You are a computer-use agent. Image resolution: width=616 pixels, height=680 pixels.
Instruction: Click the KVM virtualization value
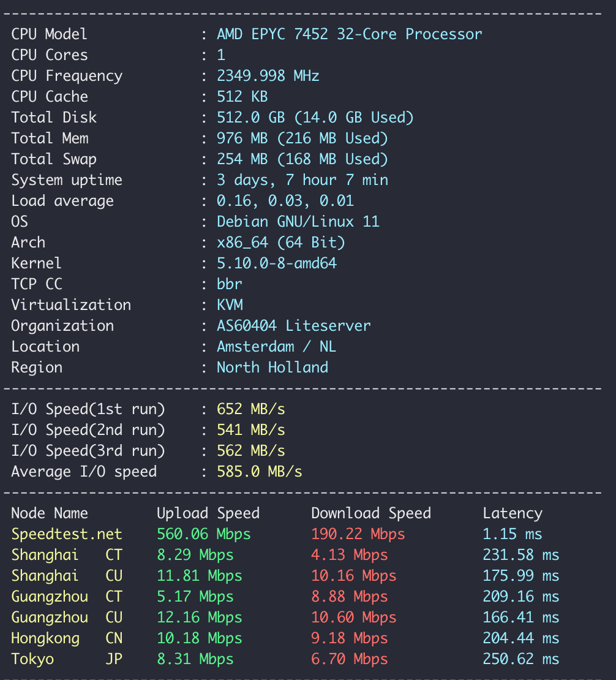[230, 305]
